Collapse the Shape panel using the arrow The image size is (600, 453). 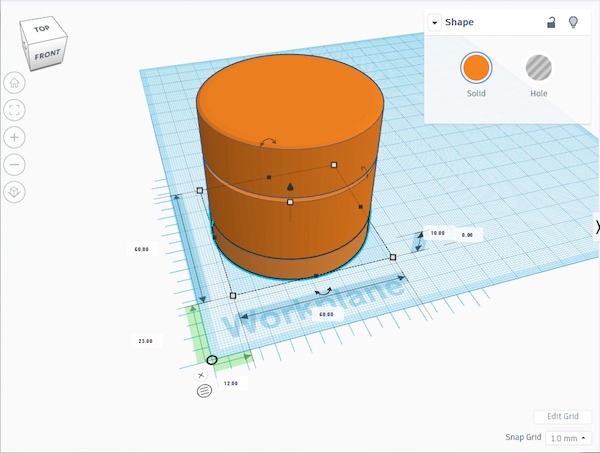coord(435,23)
